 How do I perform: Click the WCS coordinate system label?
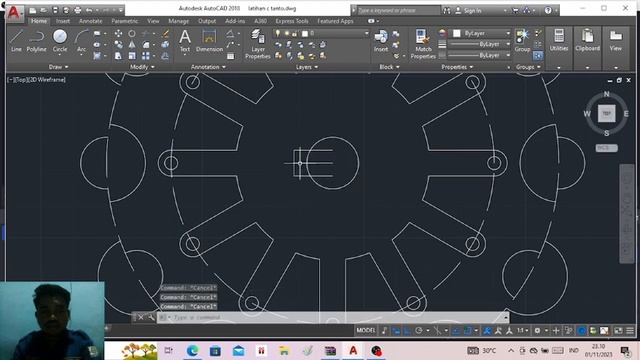coord(606,148)
